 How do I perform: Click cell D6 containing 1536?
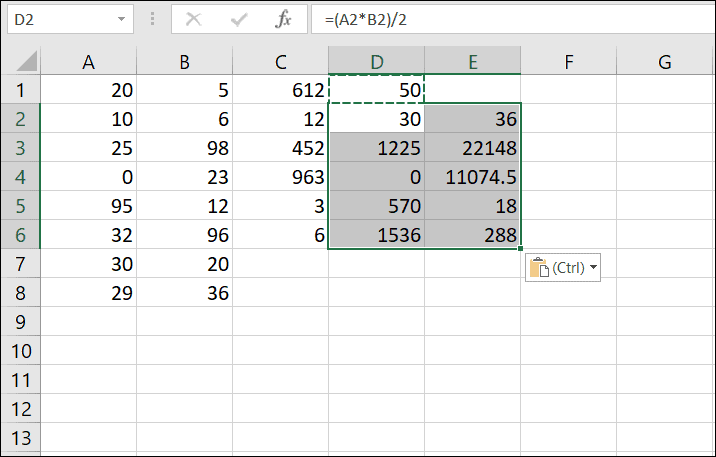[376, 235]
